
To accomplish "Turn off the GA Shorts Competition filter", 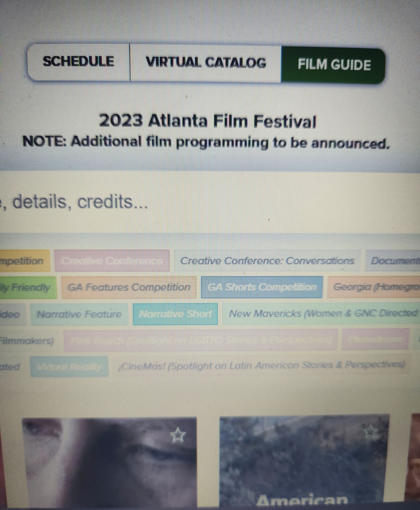I will coord(261,287).
